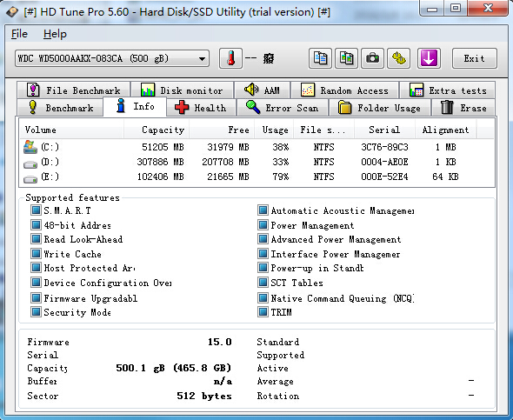Click the copy info to clipboard icon

point(320,58)
